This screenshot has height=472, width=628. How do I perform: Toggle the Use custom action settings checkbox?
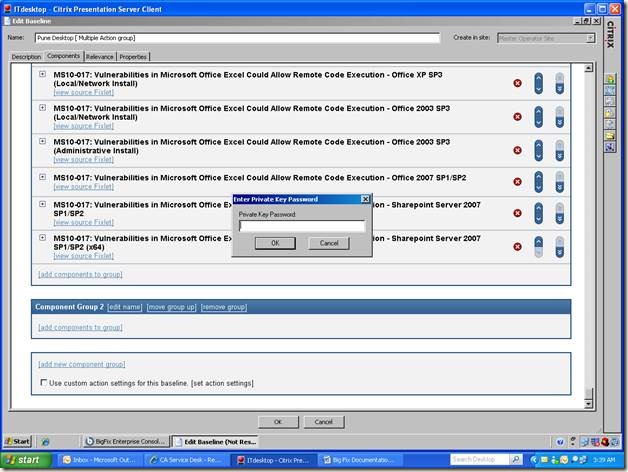[43, 383]
